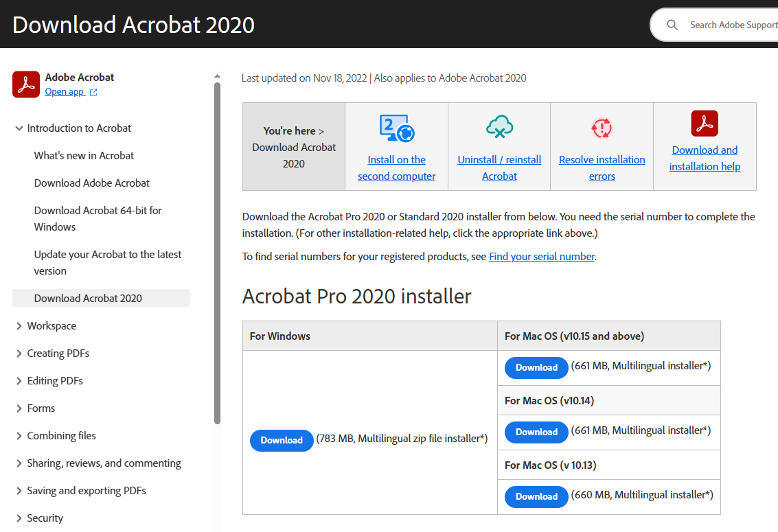Download the Windows multilingual zip installer

point(282,440)
